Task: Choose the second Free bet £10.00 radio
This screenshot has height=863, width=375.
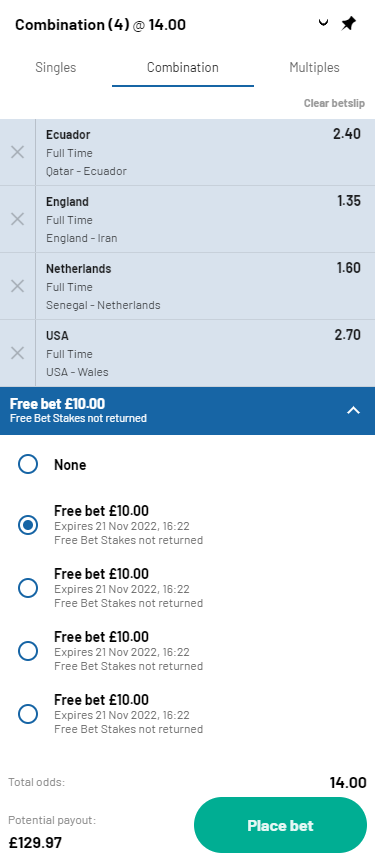Action: pyautogui.click(x=28, y=588)
